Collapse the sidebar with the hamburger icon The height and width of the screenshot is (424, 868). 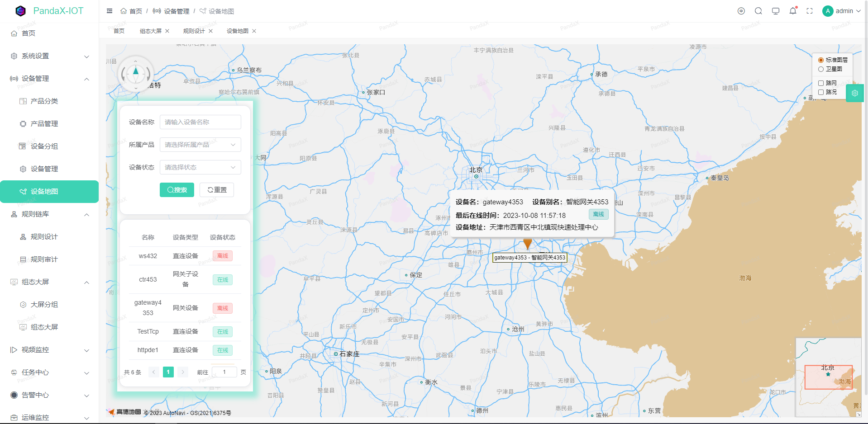tap(110, 11)
